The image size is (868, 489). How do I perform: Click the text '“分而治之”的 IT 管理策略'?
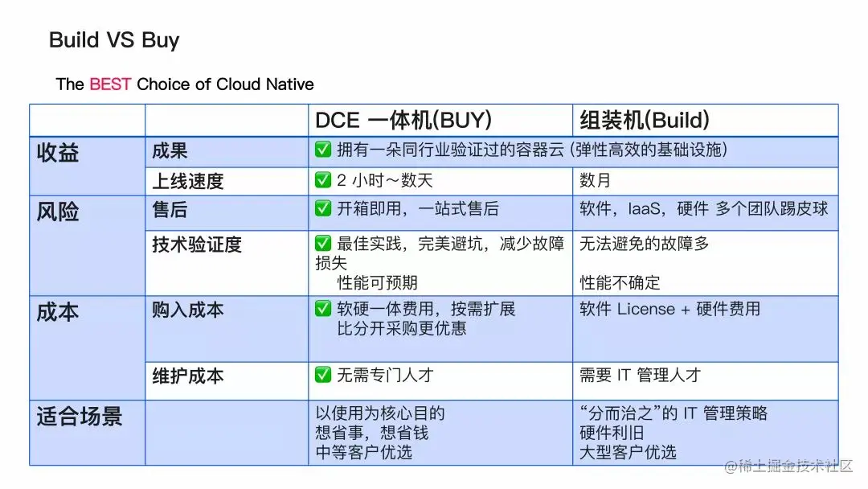[674, 413]
